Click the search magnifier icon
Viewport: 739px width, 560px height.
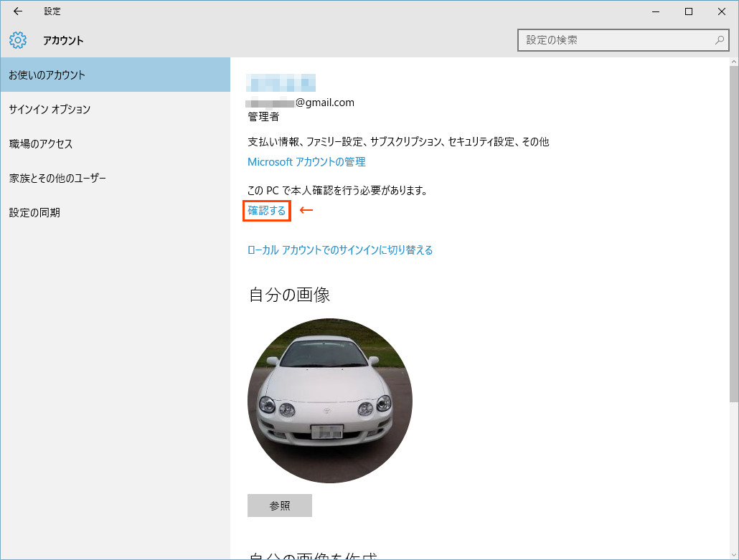(x=719, y=40)
